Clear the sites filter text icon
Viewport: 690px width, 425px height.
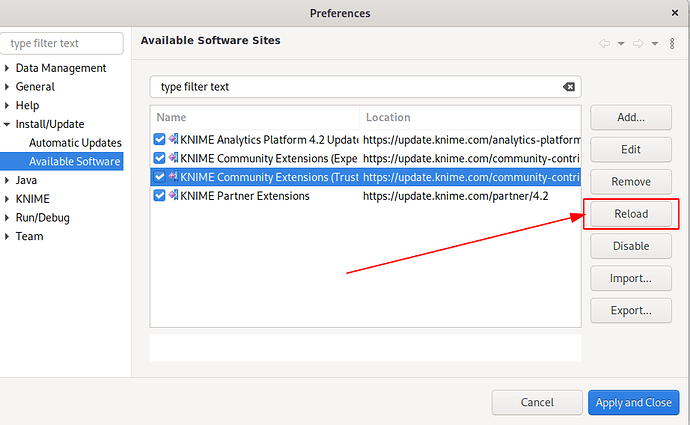[569, 87]
